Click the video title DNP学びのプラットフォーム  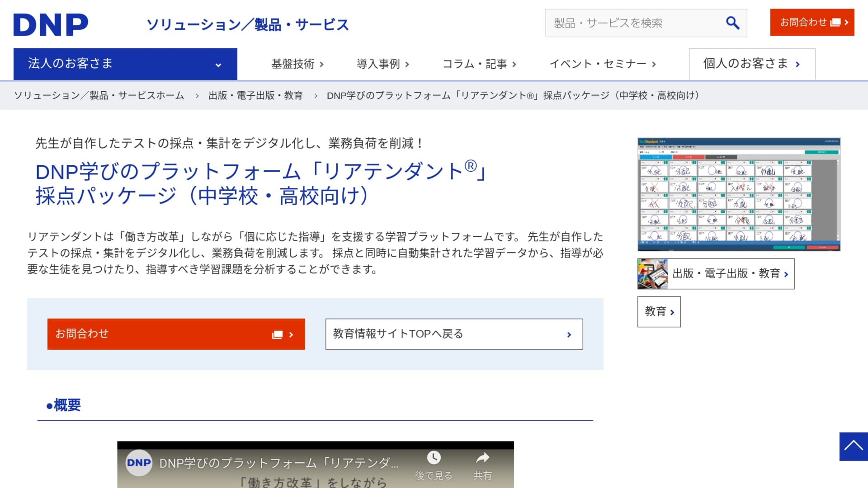[279, 463]
